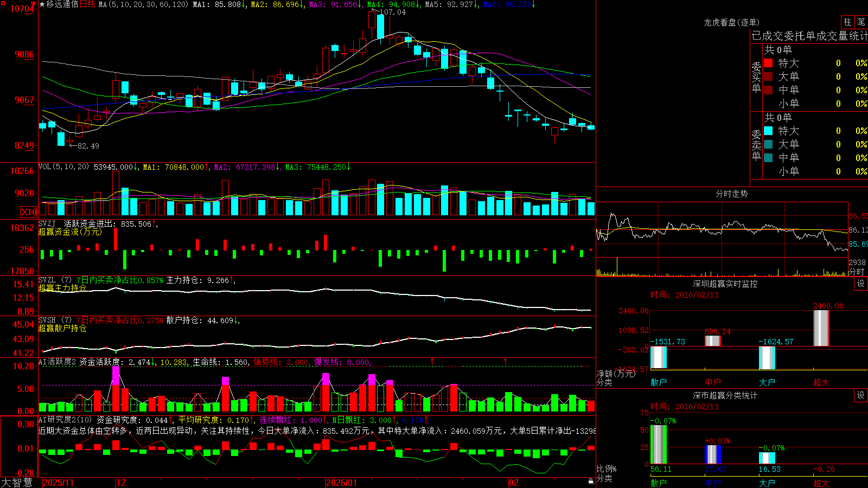Open 设 settings for 深市超赢分类统计
Viewport: 868px width, 488px height.
coord(861,395)
